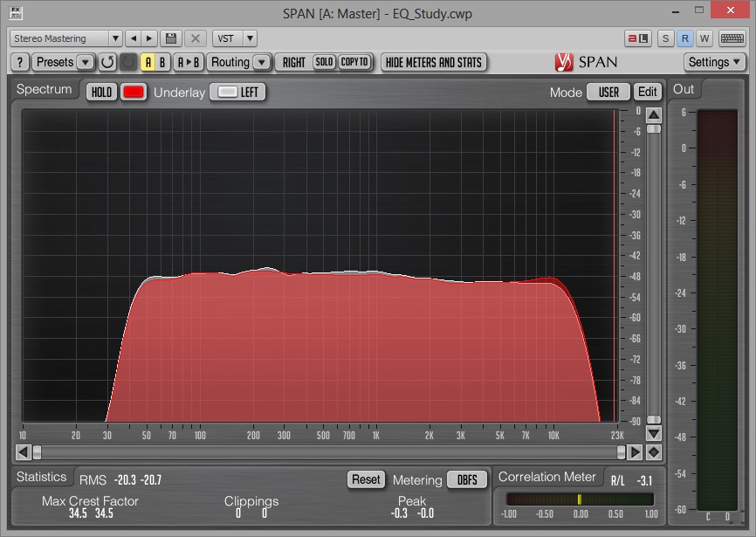Open the Presets menu
Image resolution: width=756 pixels, height=537 pixels.
coord(63,62)
